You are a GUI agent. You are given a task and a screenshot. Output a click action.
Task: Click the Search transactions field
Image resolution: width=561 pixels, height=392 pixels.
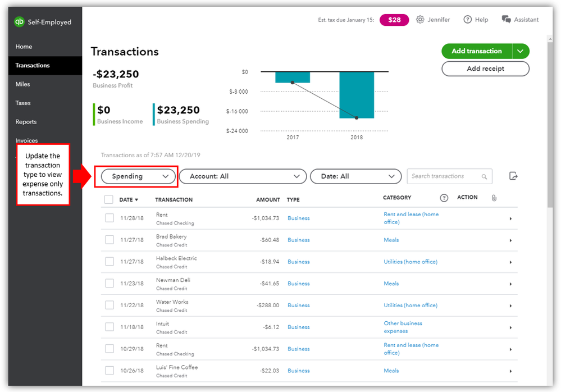pos(444,176)
